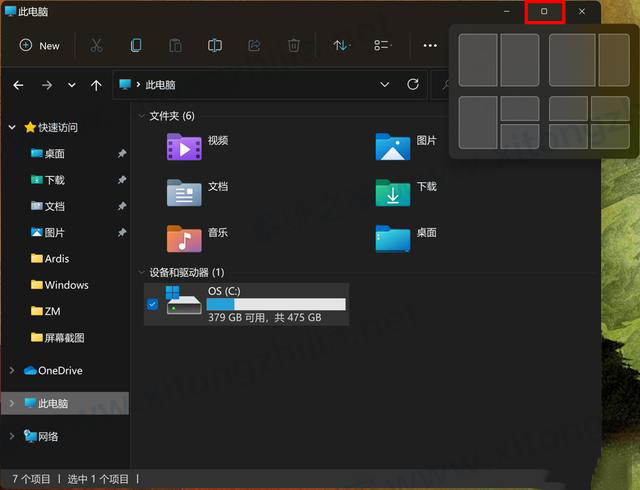
Task: Click the New button
Action: tap(40, 45)
